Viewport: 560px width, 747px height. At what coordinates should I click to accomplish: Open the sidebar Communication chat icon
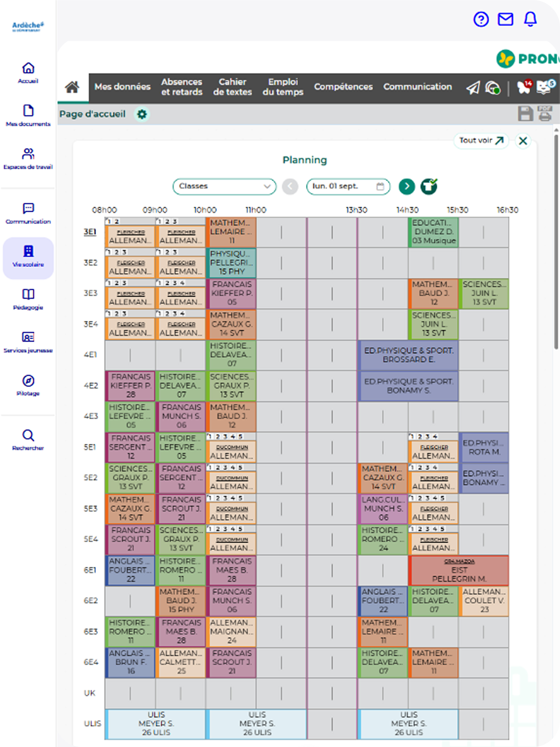click(x=28, y=213)
